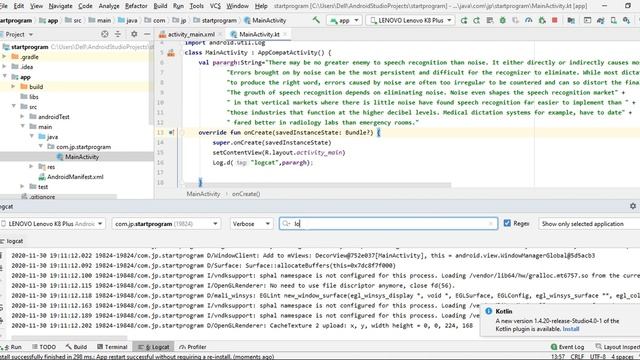Expand the build folder

[13, 87]
